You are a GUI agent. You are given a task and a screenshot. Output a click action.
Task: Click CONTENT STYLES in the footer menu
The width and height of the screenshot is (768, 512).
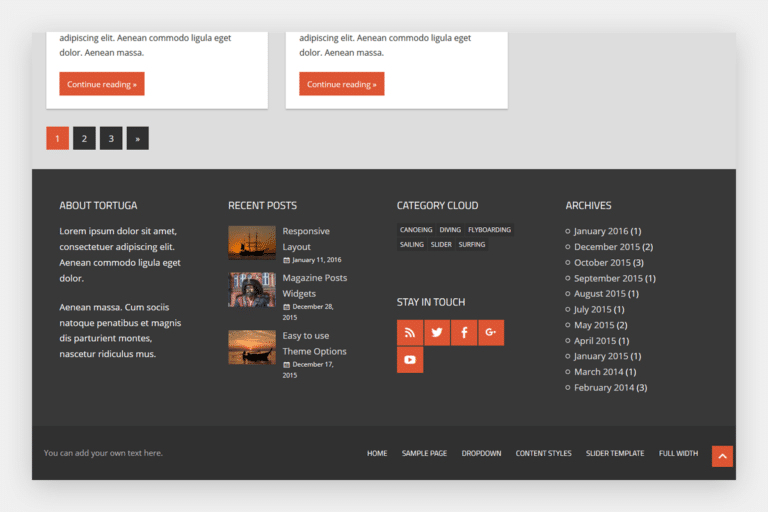click(543, 453)
